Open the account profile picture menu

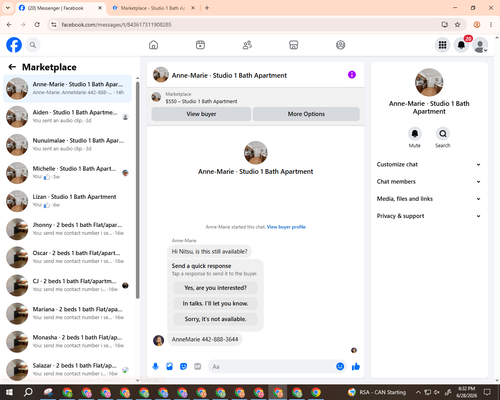tap(480, 45)
